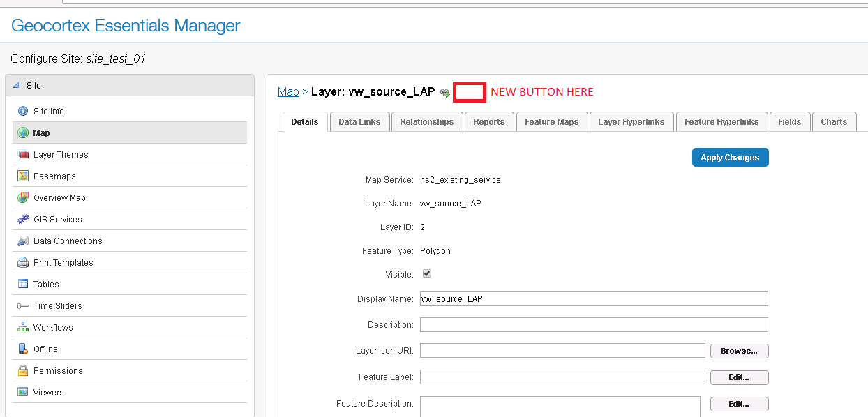The image size is (868, 417).
Task: Click the Data Connections icon
Action: coord(23,241)
